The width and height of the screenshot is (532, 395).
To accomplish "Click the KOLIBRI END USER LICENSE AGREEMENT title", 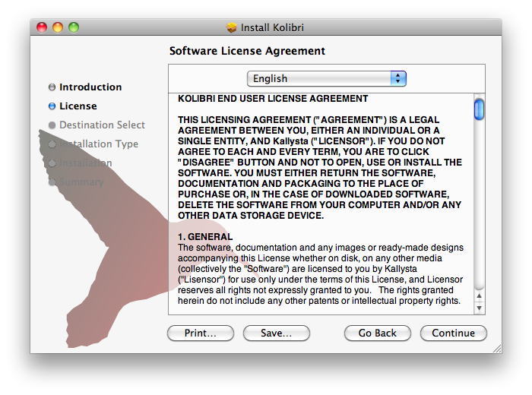I will (x=273, y=99).
